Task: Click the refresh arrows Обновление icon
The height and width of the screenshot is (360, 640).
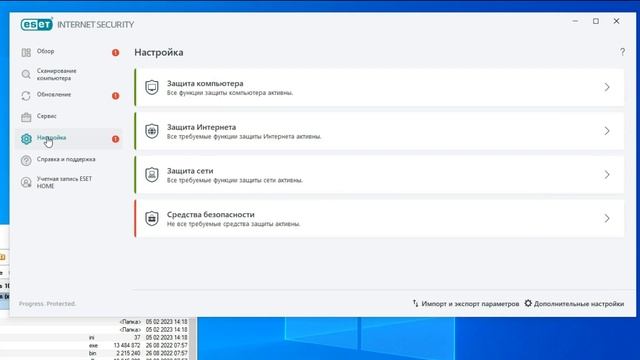Action: [x=26, y=96]
